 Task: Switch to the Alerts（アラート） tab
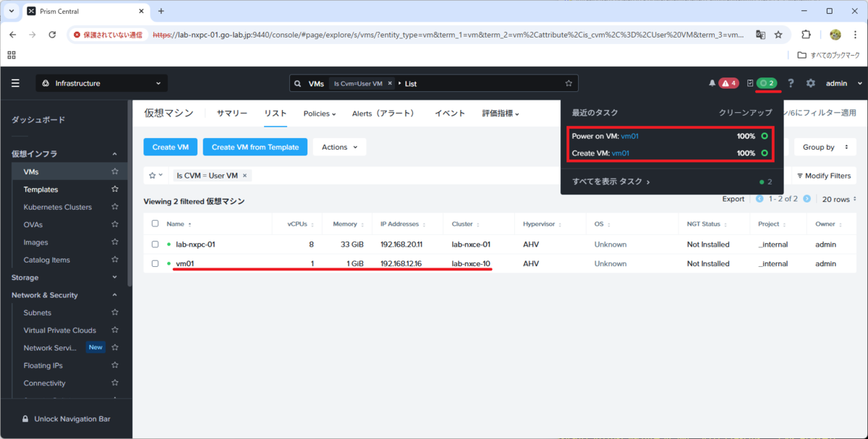(383, 114)
